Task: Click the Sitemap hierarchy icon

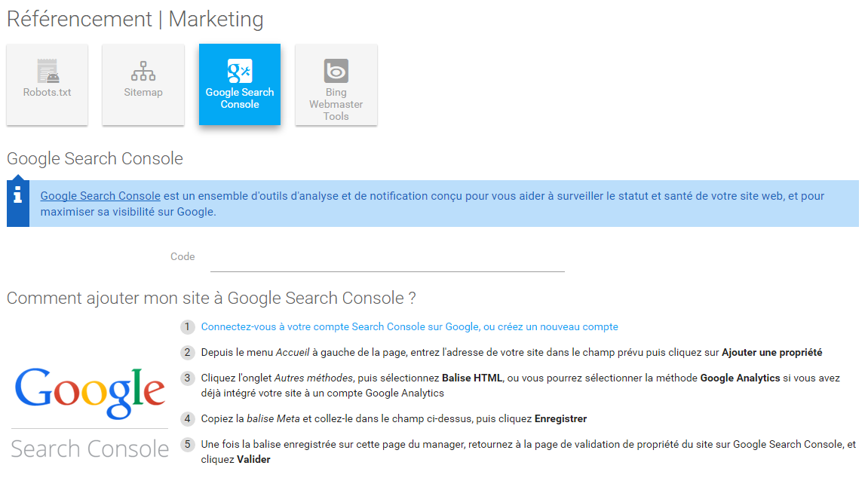Action: coord(143,71)
